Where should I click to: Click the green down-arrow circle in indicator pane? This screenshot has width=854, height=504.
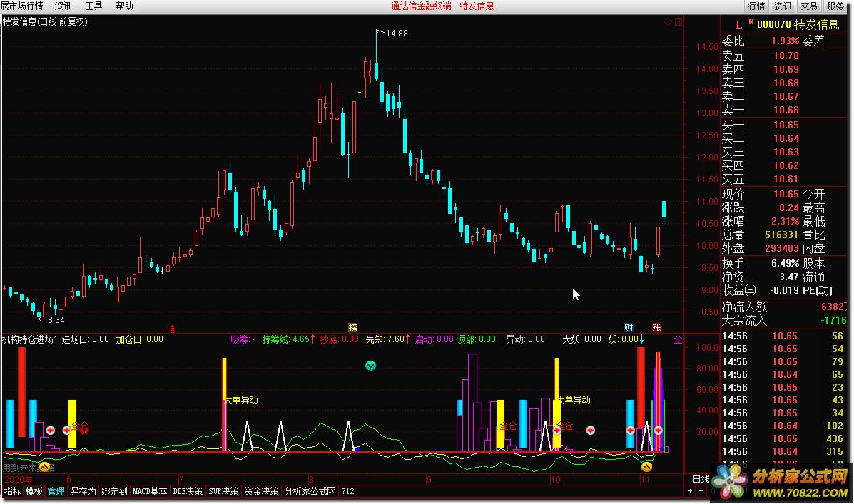click(370, 366)
